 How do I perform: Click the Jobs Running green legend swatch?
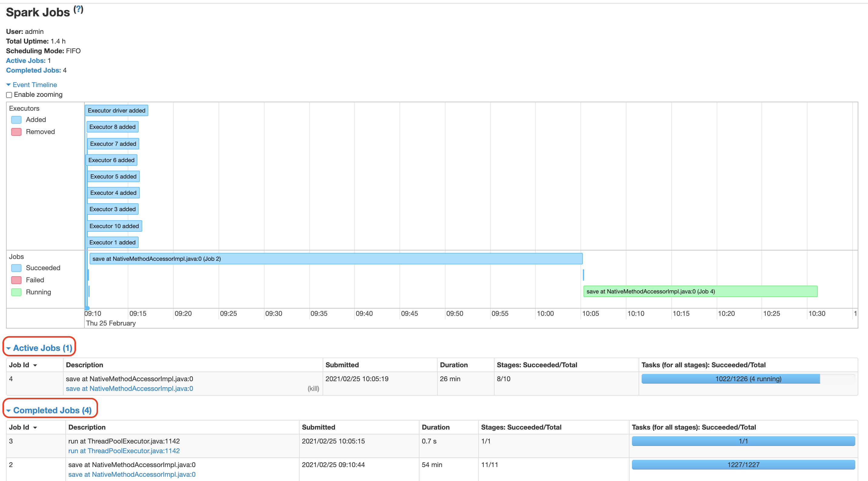tap(17, 292)
